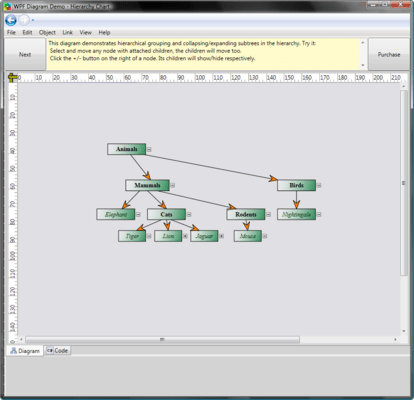This screenshot has height=400, width=414.
Task: Click the instruction text about hierarchical grouping
Action: (182, 43)
